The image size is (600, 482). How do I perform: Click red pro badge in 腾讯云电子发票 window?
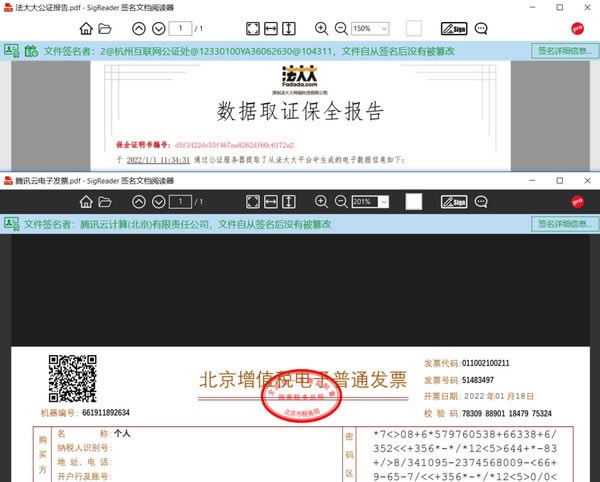(x=577, y=202)
